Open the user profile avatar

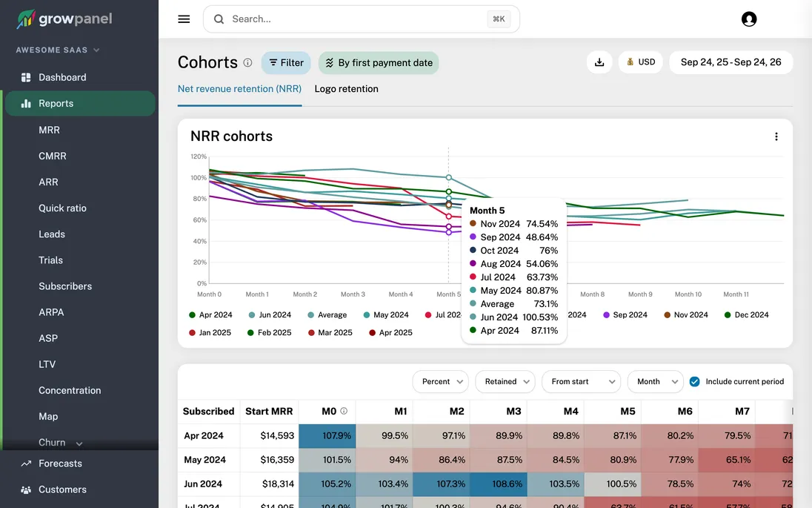tap(749, 19)
